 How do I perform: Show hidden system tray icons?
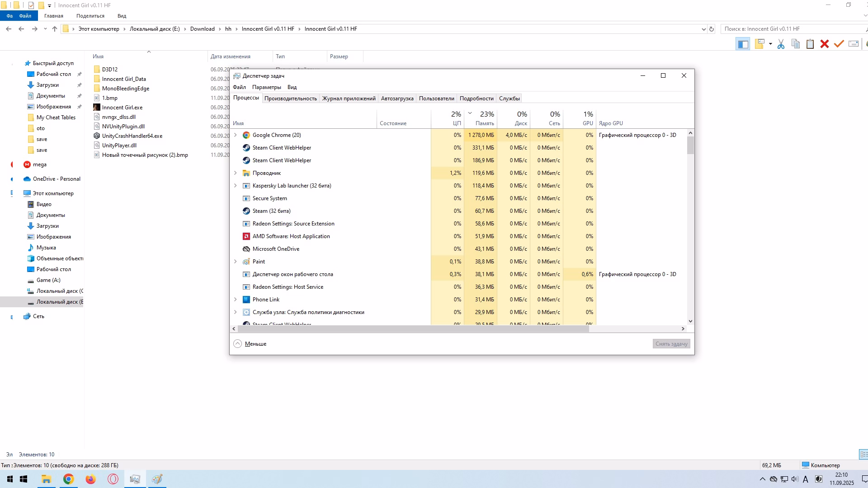763,479
